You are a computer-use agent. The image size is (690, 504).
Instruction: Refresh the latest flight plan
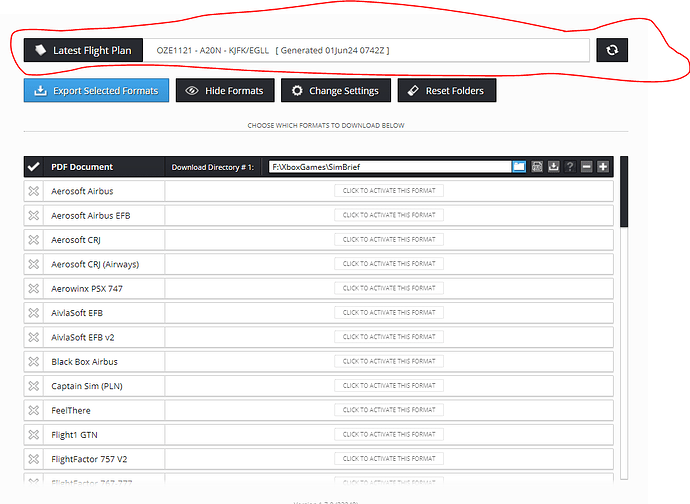click(x=612, y=50)
